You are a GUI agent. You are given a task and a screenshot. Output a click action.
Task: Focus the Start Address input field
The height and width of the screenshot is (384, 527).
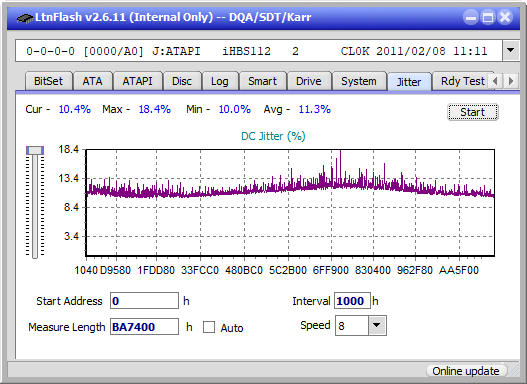click(145, 300)
